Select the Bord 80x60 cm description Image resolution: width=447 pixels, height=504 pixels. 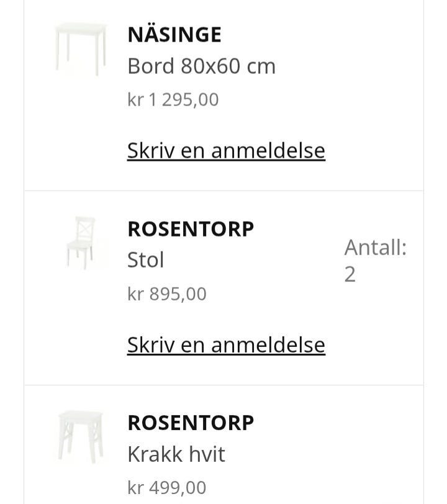202,66
